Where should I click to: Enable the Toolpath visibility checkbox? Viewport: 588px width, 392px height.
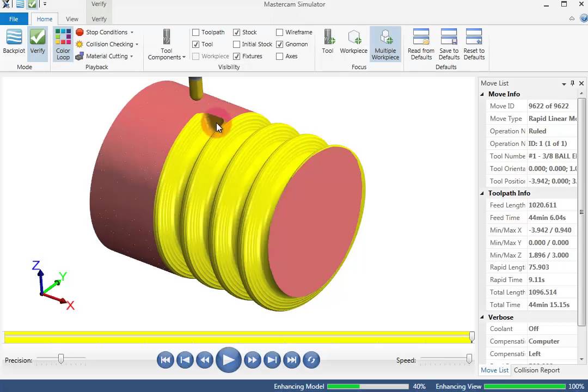(196, 32)
